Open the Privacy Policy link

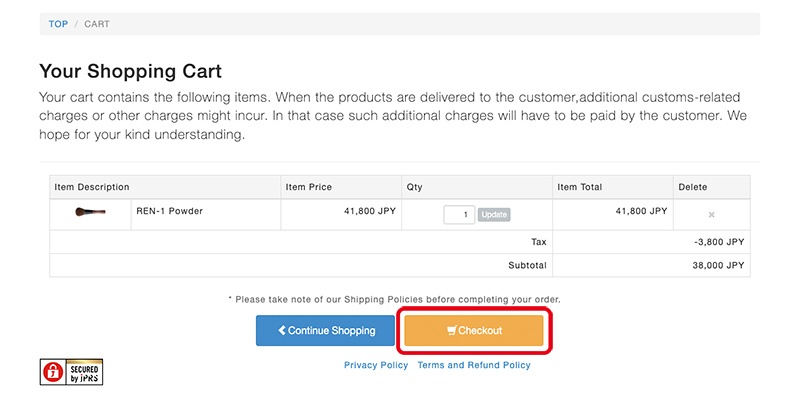[x=376, y=365]
